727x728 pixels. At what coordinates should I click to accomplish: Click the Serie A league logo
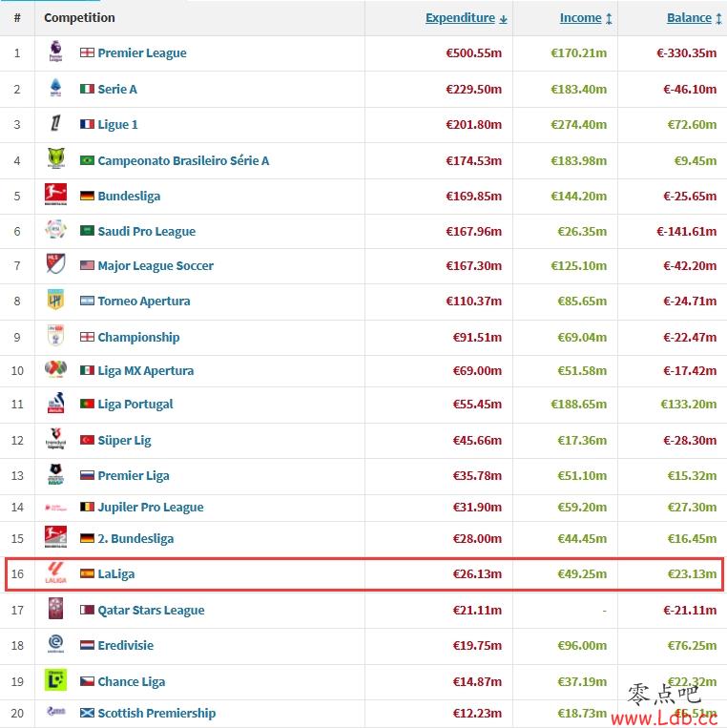pyautogui.click(x=55, y=88)
